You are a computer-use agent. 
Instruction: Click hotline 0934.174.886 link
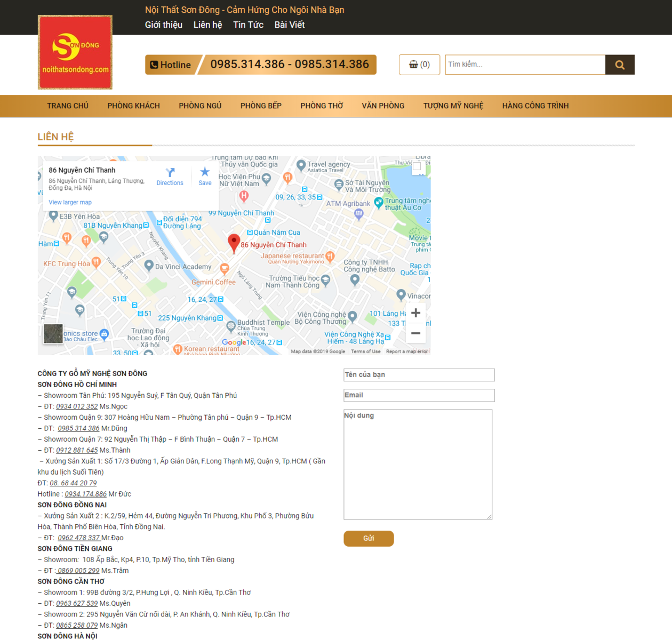pos(86,494)
